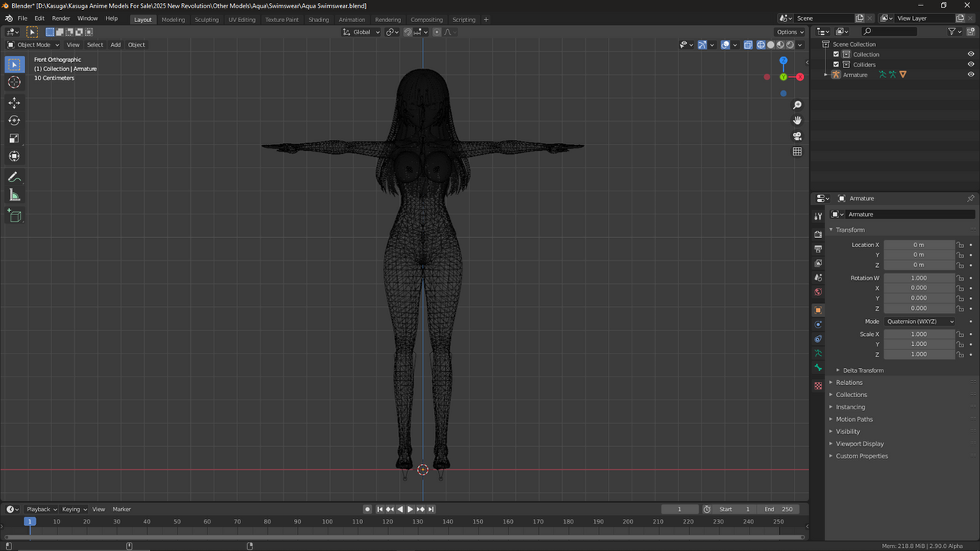Open the Object Constraints properties tab

point(818,339)
